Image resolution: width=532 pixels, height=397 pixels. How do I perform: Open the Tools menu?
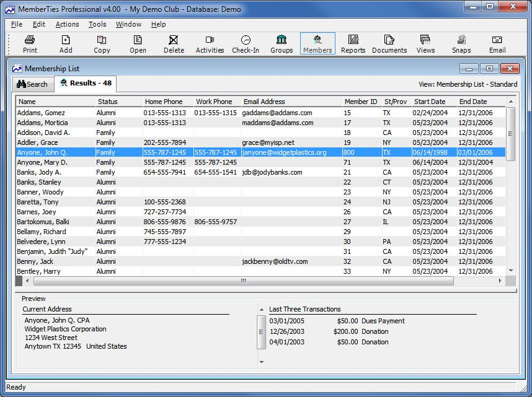click(97, 24)
